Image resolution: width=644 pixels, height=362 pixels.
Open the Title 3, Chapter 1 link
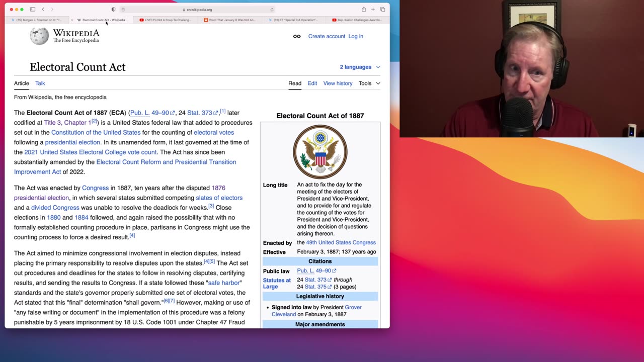pos(67,123)
